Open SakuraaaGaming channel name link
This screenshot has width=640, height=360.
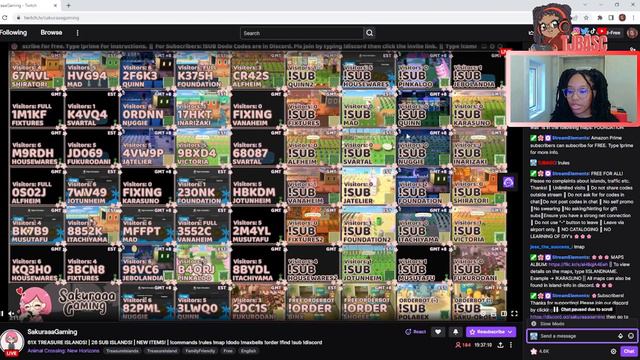52,332
